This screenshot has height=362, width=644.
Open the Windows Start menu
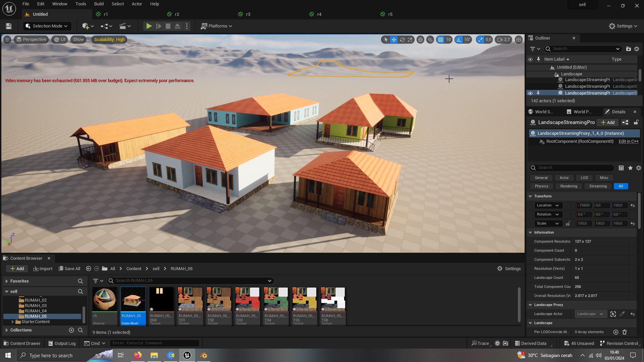(x=8, y=355)
